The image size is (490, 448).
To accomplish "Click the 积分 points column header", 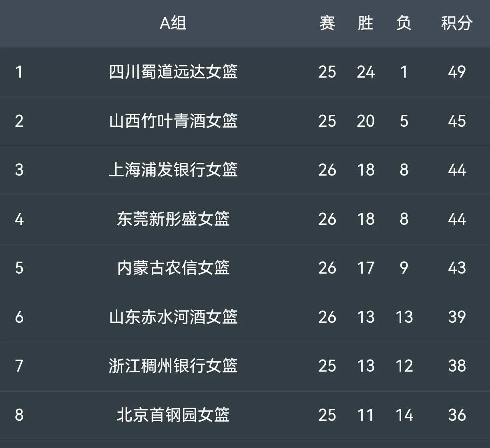I will [x=457, y=23].
